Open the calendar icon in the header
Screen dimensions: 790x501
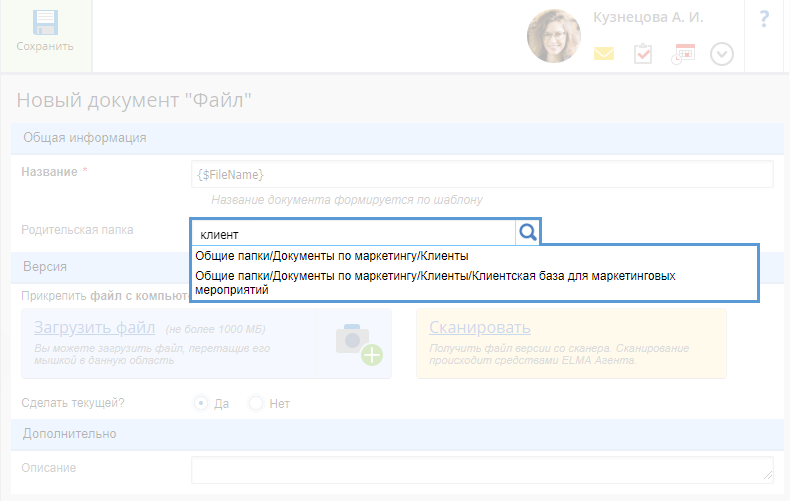[683, 54]
